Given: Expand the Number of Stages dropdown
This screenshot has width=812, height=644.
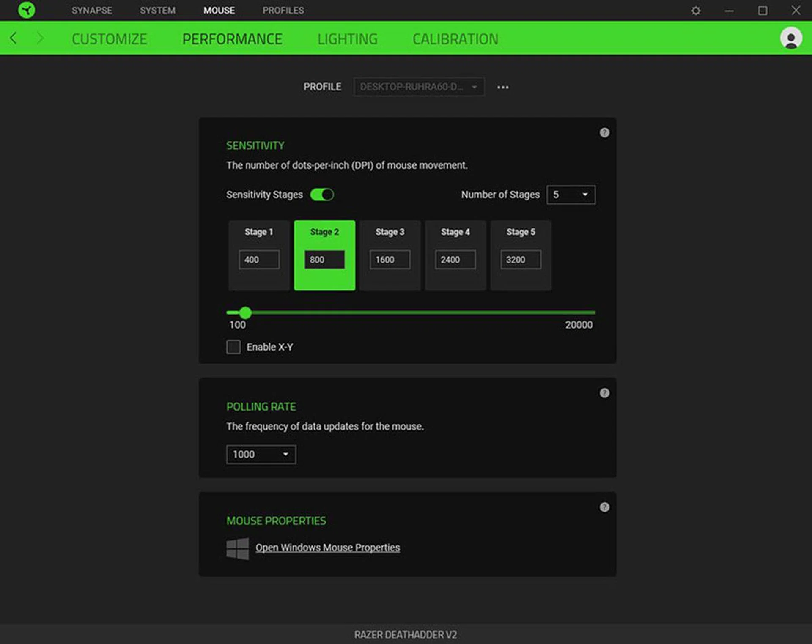Looking at the screenshot, I should tap(571, 195).
